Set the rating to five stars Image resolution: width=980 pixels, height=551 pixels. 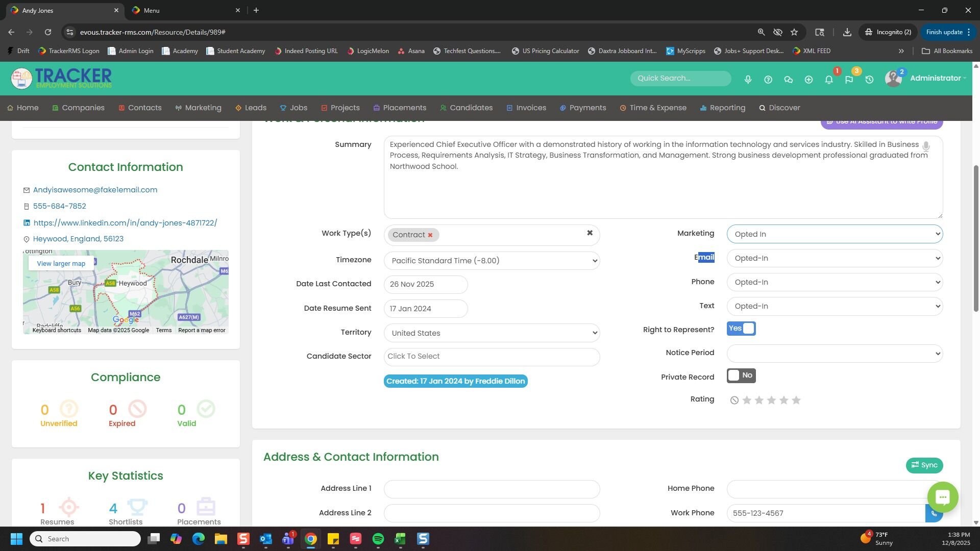(x=796, y=400)
